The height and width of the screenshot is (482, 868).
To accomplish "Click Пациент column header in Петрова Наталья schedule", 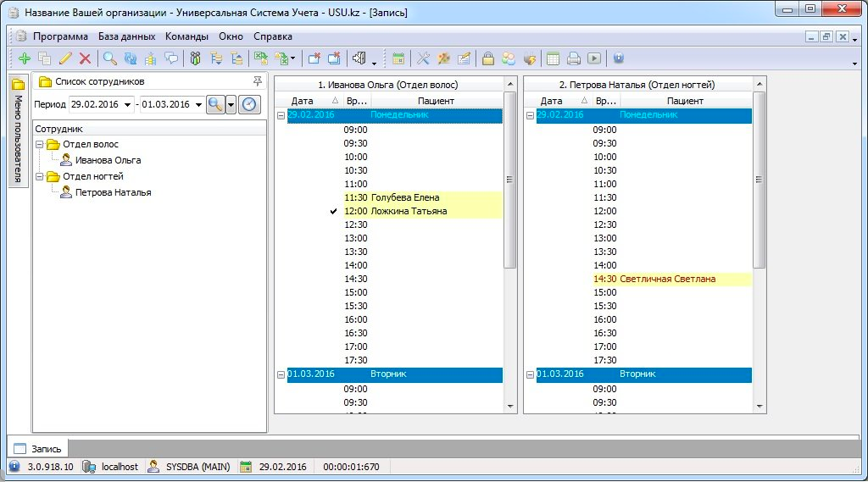I will 685,101.
